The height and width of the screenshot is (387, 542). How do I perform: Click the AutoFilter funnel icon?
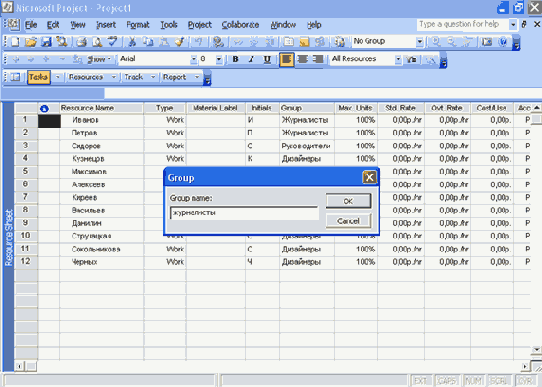pos(411,59)
